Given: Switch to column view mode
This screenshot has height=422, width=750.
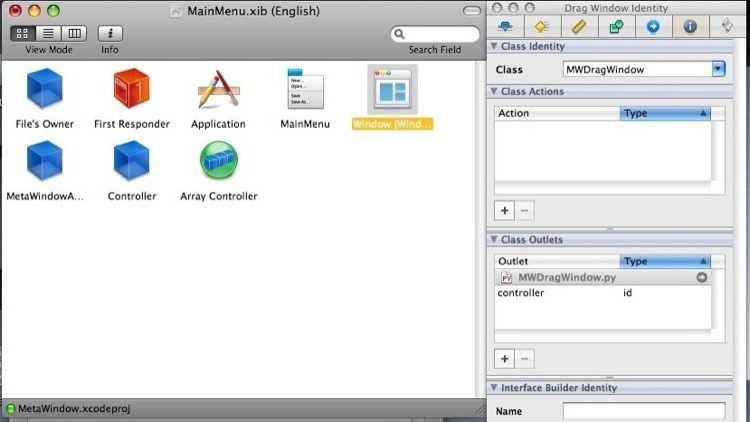Looking at the screenshot, I should click(74, 33).
